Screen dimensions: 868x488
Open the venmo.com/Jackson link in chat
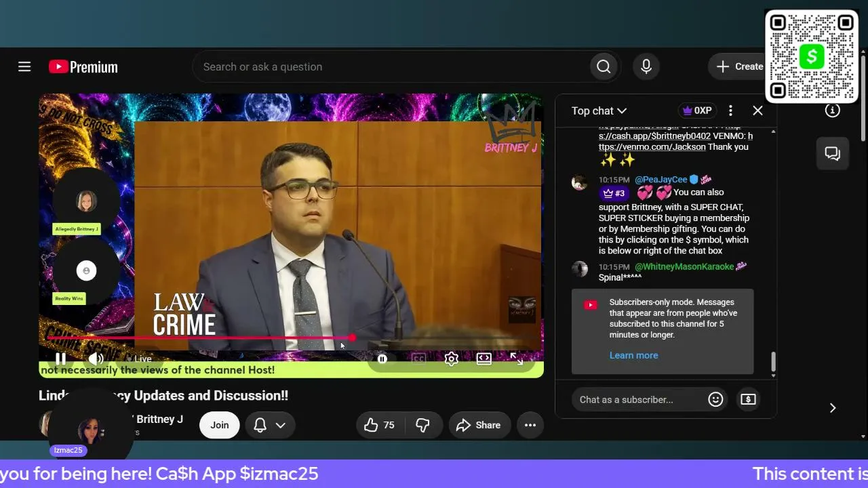click(652, 146)
